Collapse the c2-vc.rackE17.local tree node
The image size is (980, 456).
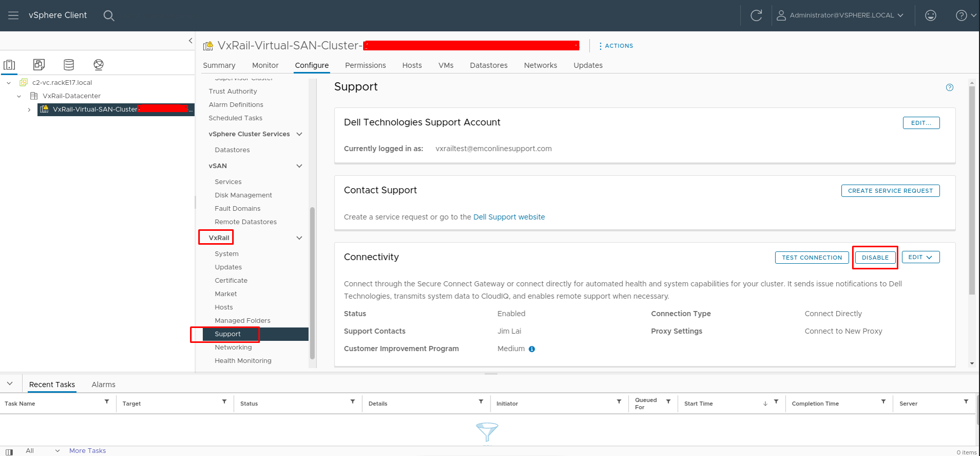click(x=9, y=83)
